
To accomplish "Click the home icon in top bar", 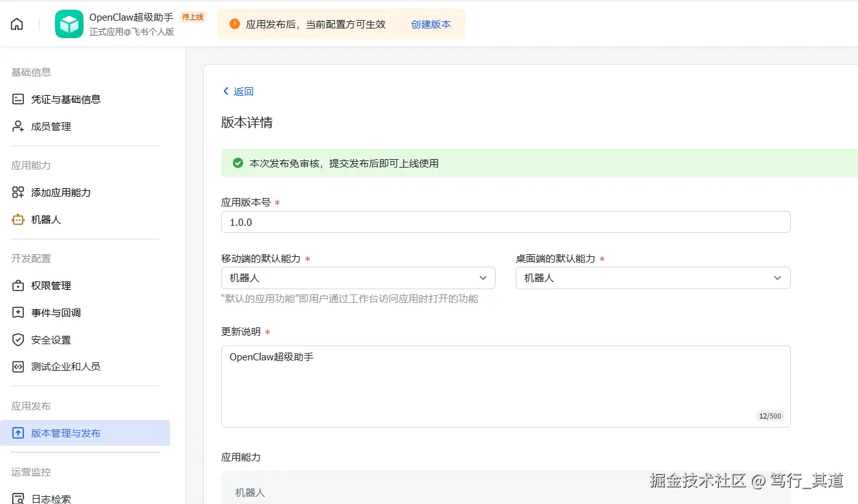I will [x=16, y=23].
